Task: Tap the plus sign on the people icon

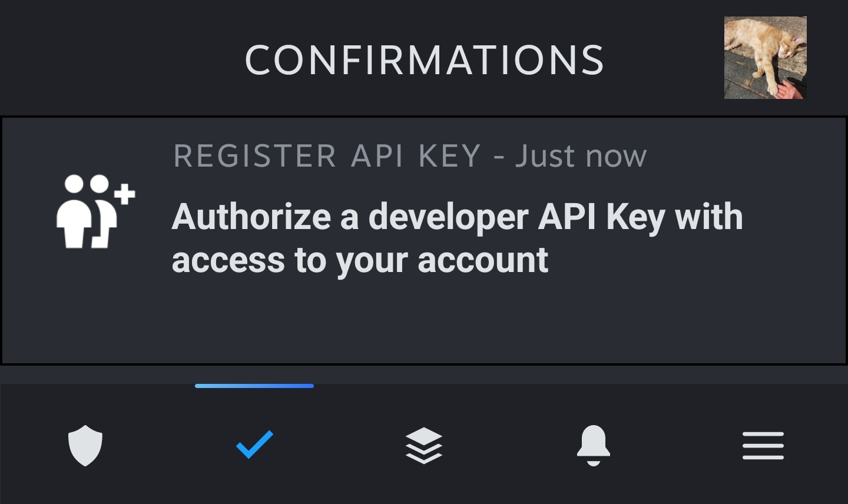Action: point(124,194)
